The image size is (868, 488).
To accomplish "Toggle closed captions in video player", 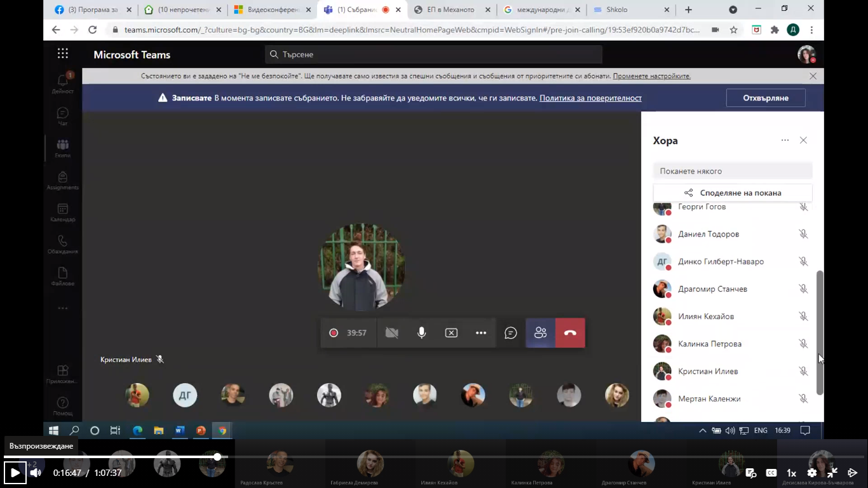I will [771, 473].
